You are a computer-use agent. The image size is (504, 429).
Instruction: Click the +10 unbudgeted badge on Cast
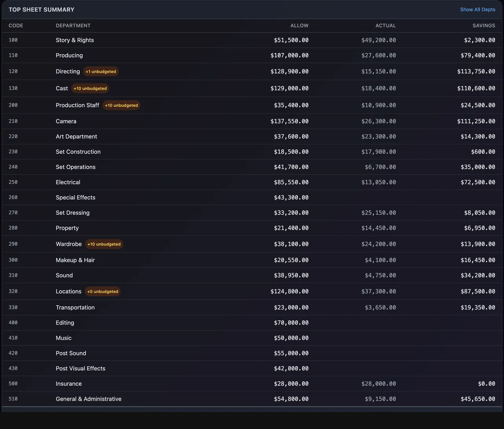[x=90, y=89]
